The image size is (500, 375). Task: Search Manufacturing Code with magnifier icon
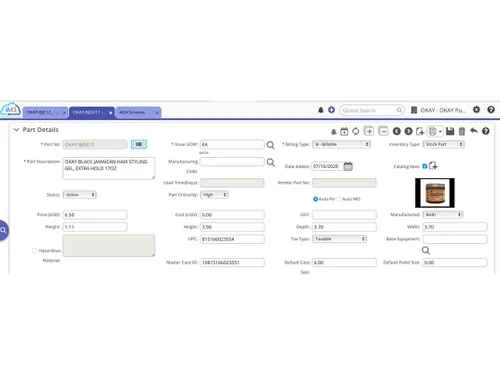(270, 162)
